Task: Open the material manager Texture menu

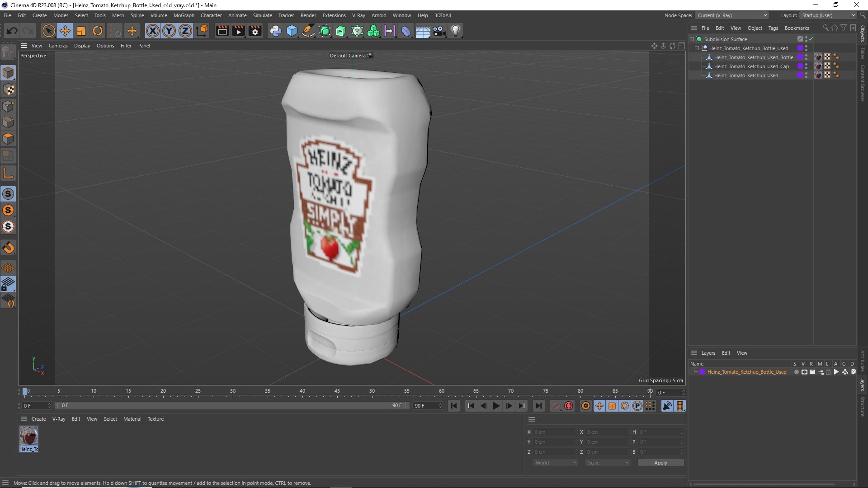Action: pos(156,419)
